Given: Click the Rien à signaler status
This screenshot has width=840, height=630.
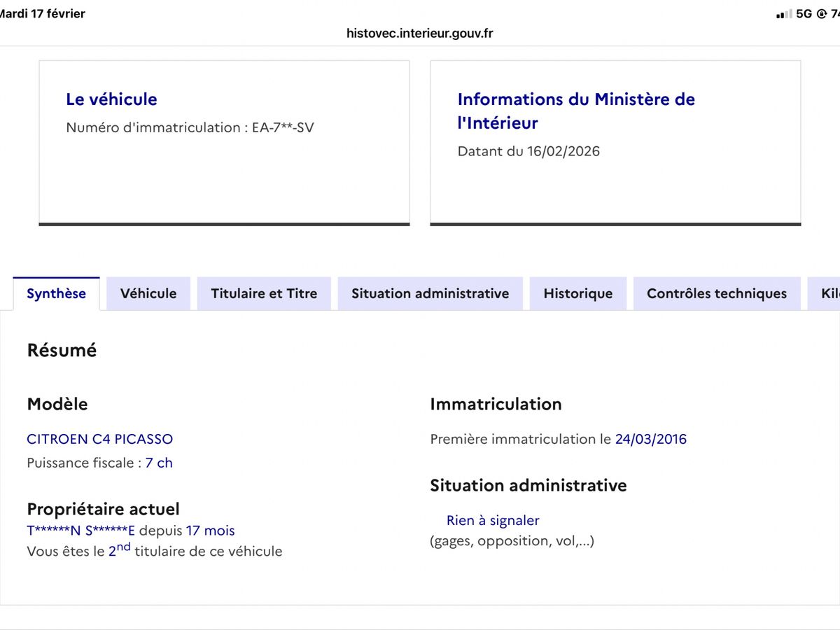Looking at the screenshot, I should pos(493,520).
